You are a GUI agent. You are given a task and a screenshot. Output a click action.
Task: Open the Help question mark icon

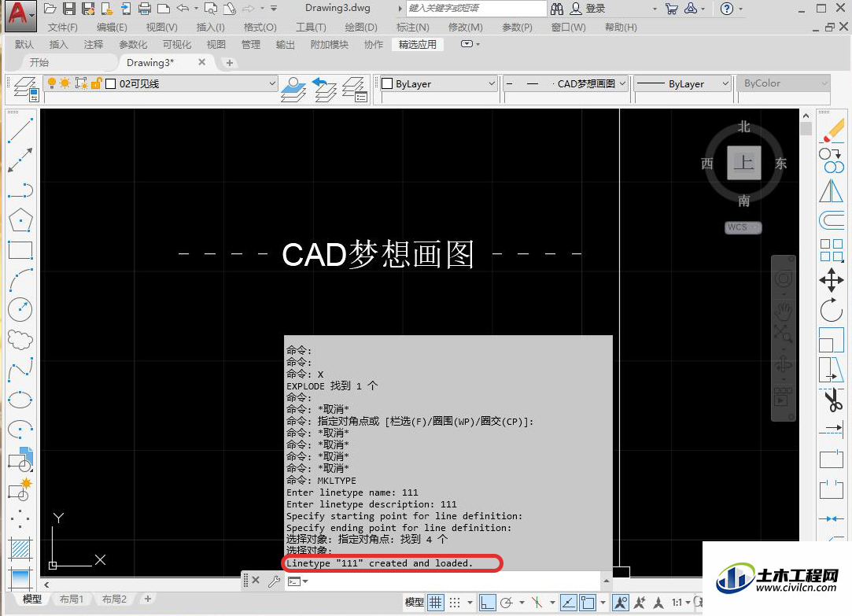[x=726, y=9]
